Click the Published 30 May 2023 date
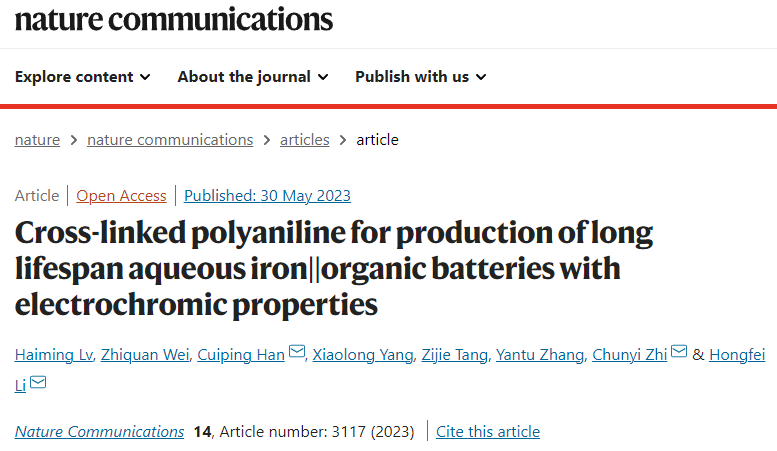 pyautogui.click(x=267, y=196)
